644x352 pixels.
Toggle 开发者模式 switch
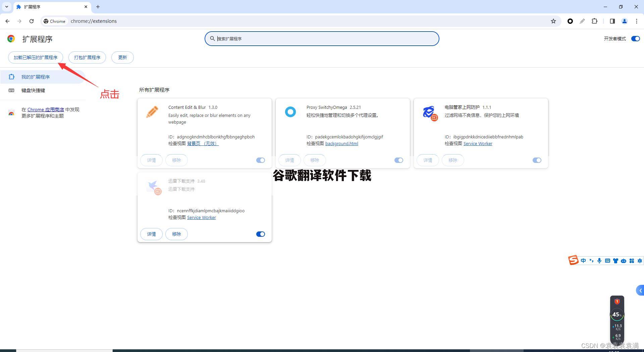pyautogui.click(x=635, y=39)
